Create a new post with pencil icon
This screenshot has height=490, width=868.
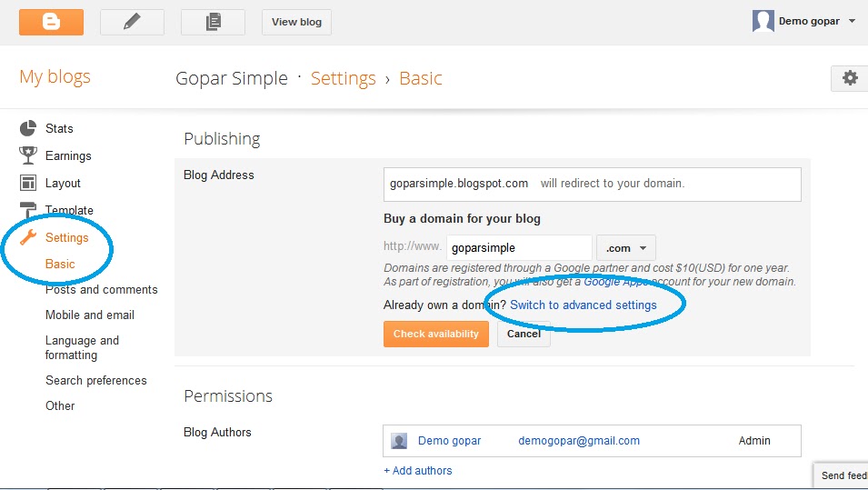click(x=132, y=22)
